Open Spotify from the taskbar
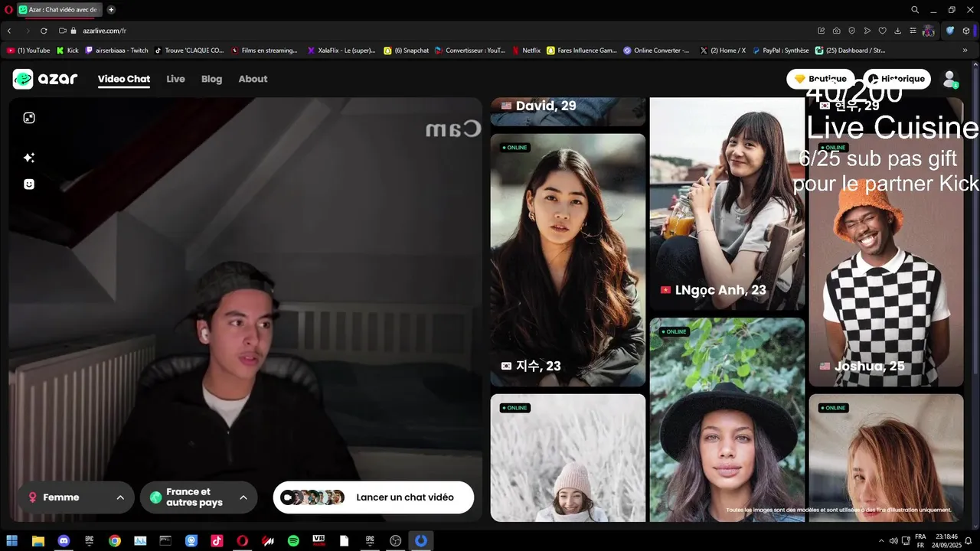 pos(293,541)
